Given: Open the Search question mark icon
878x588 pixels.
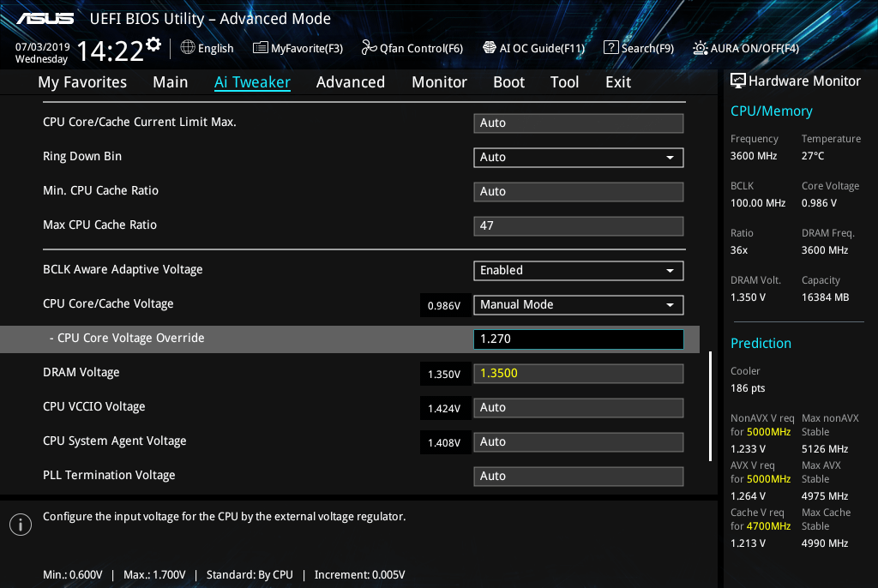Looking at the screenshot, I should coord(610,48).
